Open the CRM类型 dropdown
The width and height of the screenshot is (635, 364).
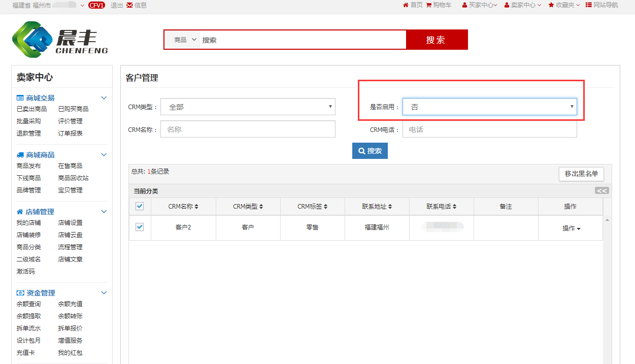click(x=248, y=107)
